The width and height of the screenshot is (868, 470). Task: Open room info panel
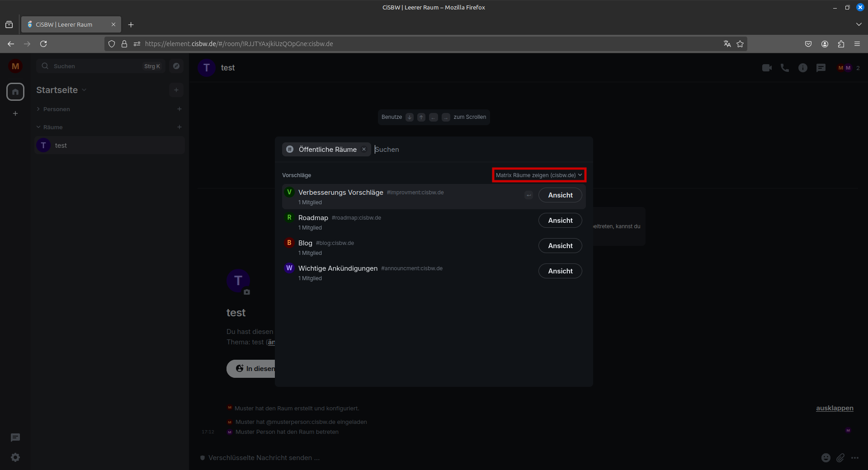coord(803,68)
